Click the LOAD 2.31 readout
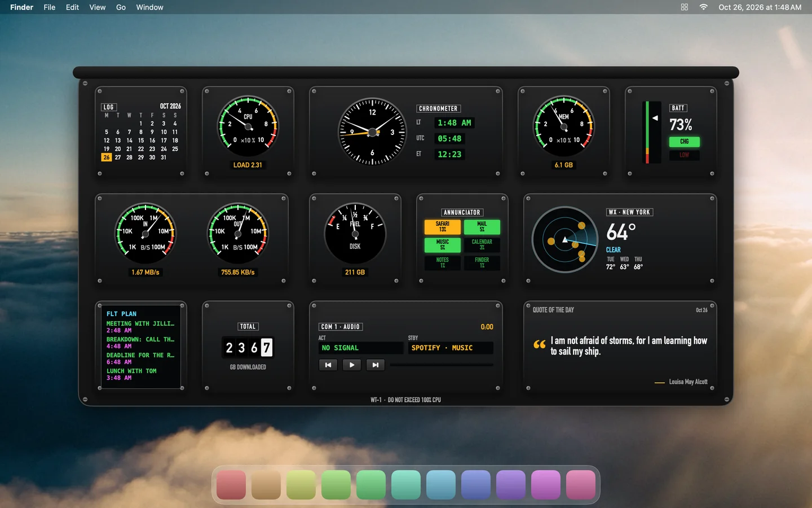 point(248,165)
